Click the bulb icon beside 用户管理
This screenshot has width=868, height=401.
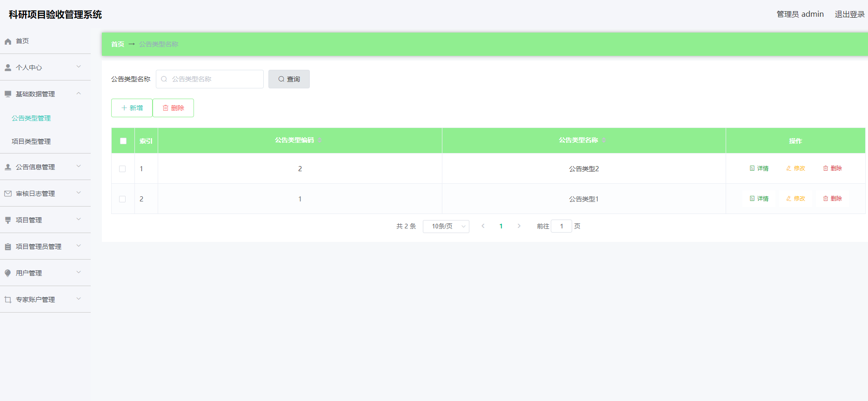coord(8,273)
